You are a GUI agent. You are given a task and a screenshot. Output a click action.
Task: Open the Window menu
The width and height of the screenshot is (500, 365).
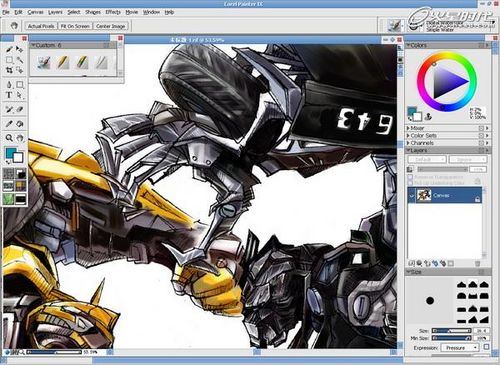[x=151, y=12]
